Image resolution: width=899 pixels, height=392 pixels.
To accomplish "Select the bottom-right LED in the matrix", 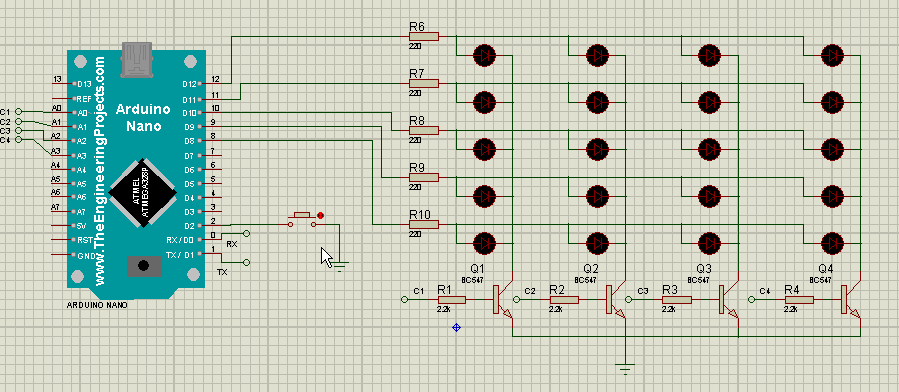I will (x=832, y=242).
